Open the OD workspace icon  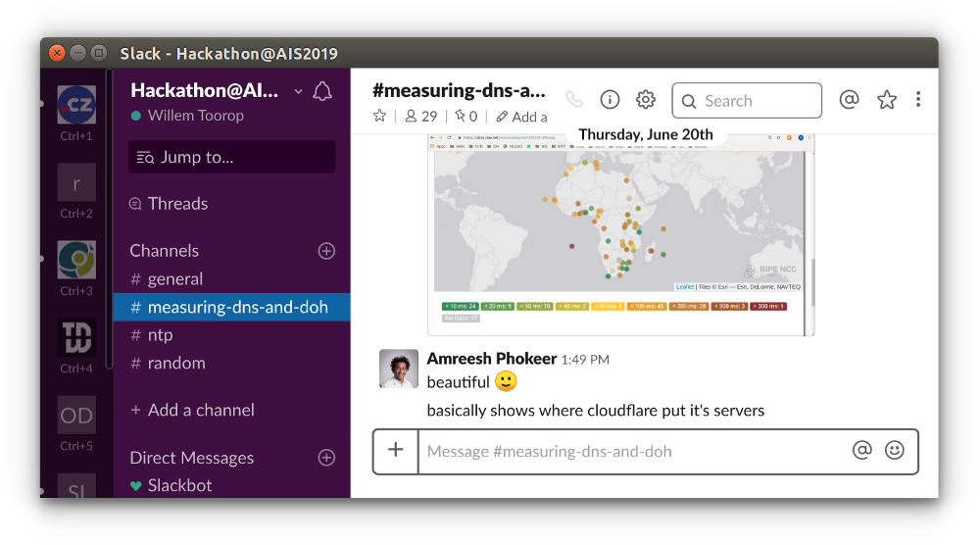coord(76,415)
